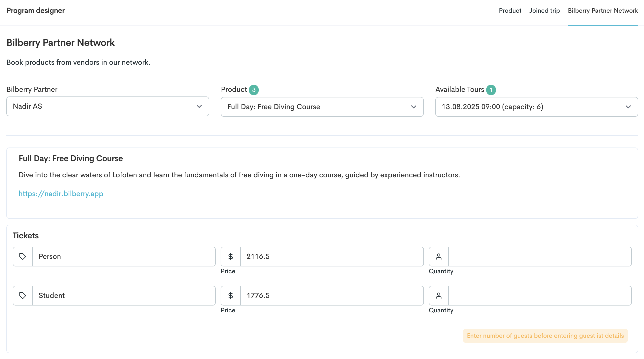Click the tag icon beside Person ticket
Image resolution: width=644 pixels, height=359 pixels.
tap(22, 256)
